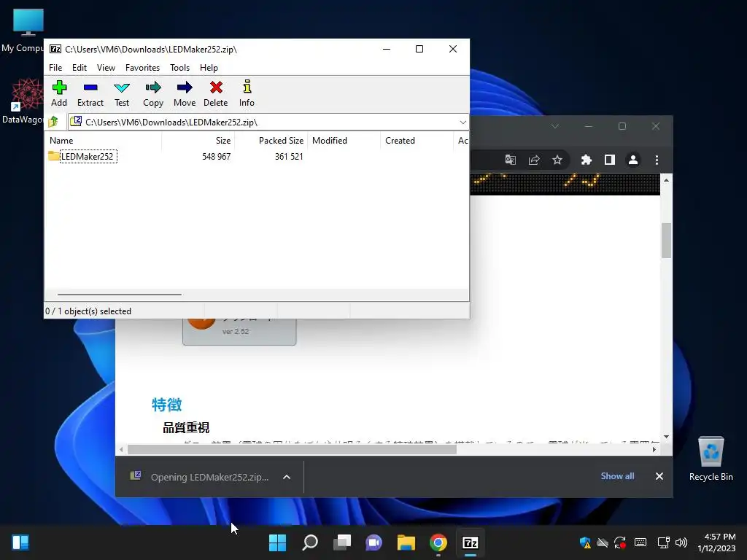
Task: Open Chrome's three-dot menu
Action: point(657,160)
